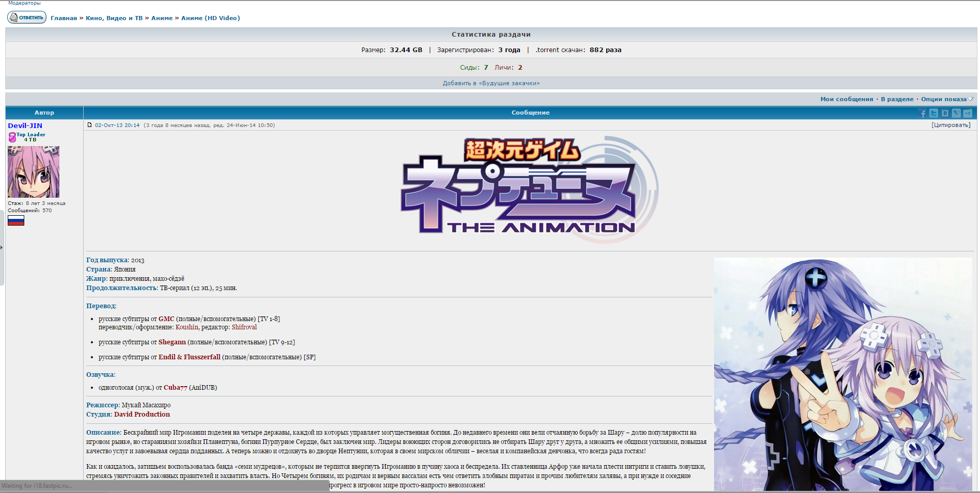
Task: Open Мои сообщения link
Action: pos(847,99)
